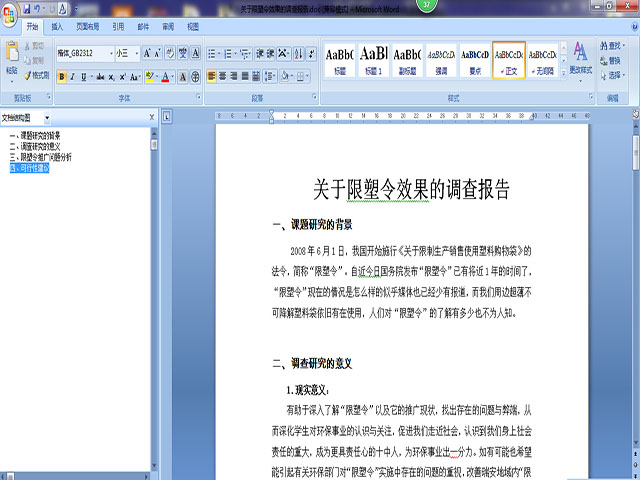640x480 pixels.
Task: Open the font size dropdown
Action: point(136,53)
